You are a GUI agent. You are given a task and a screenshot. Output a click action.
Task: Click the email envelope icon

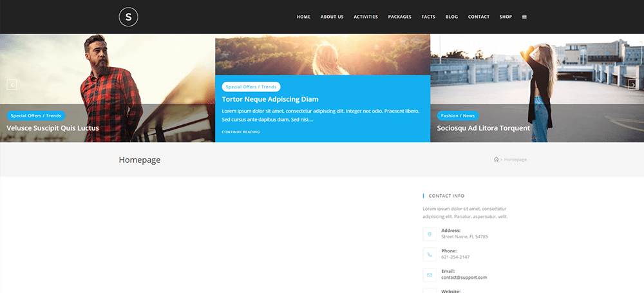(x=430, y=274)
